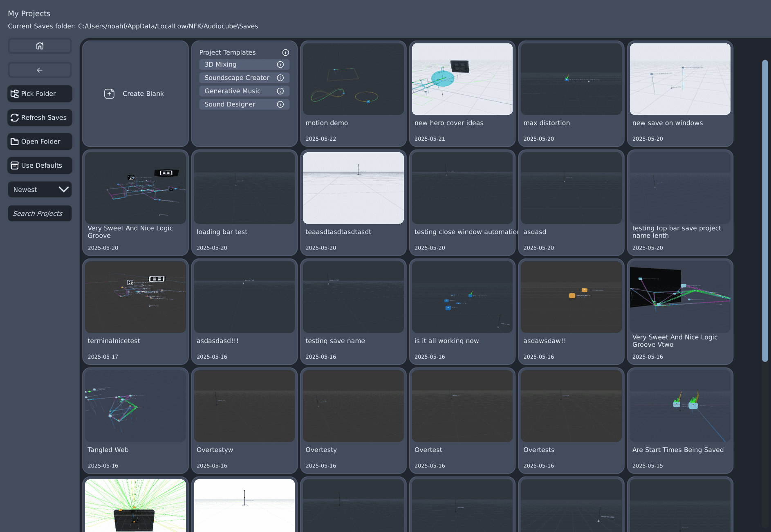Open the Overtesty project thumbnail

click(x=353, y=406)
